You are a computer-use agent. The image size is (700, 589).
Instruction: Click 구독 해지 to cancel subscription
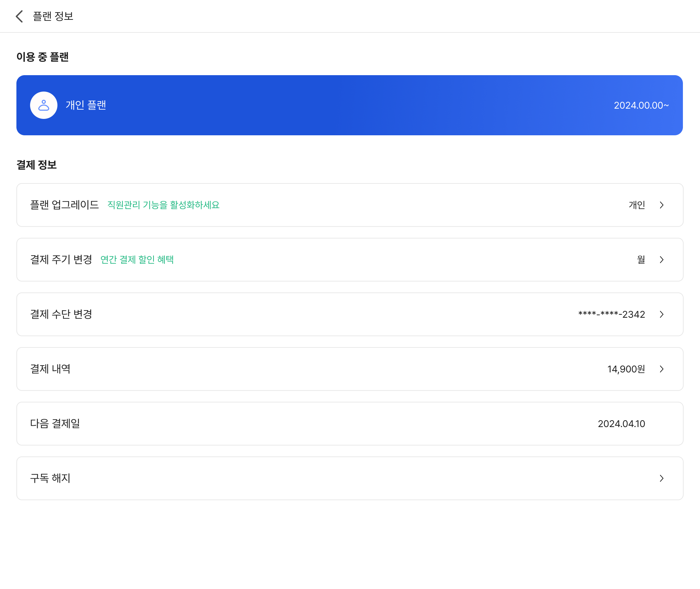click(350, 478)
